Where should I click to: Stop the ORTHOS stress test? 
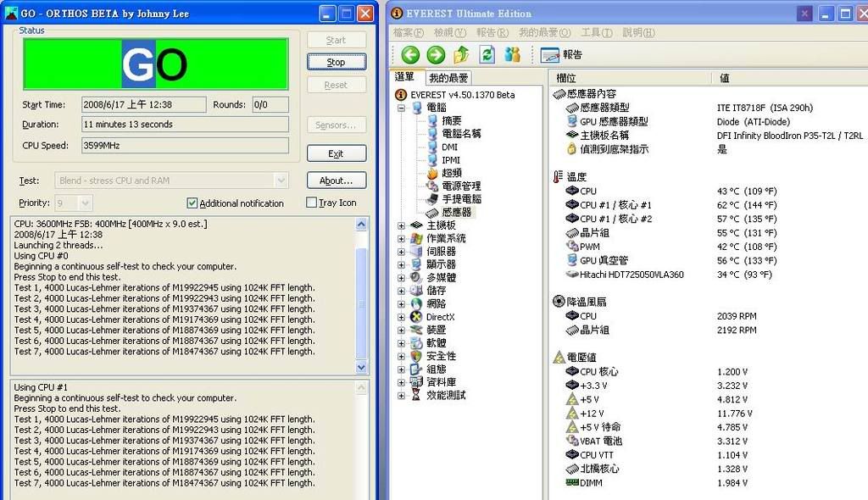click(337, 62)
